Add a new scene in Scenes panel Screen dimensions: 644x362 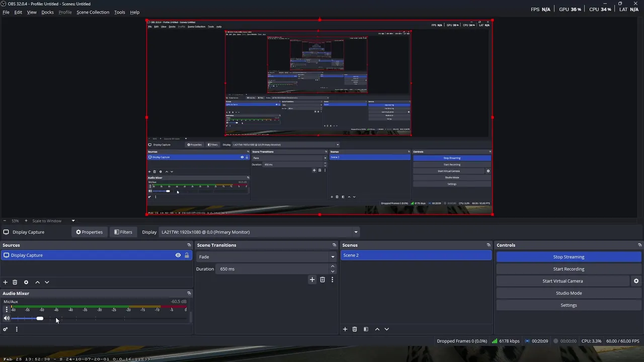point(345,329)
